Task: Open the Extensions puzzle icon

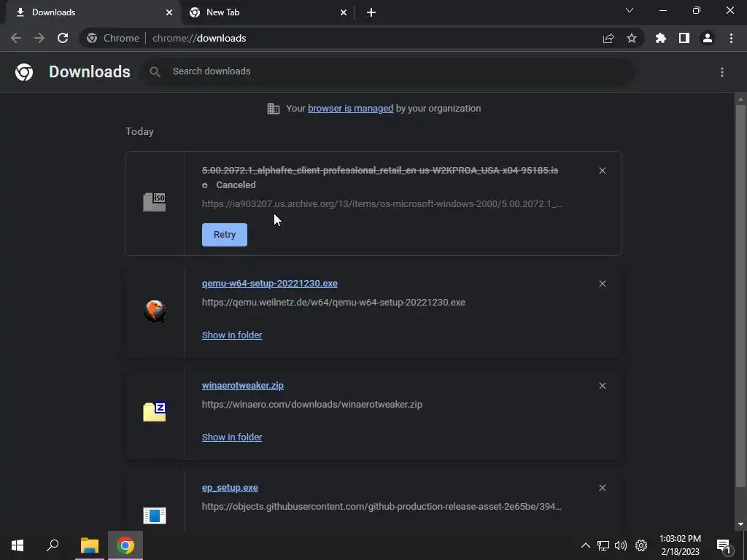Action: tap(661, 38)
